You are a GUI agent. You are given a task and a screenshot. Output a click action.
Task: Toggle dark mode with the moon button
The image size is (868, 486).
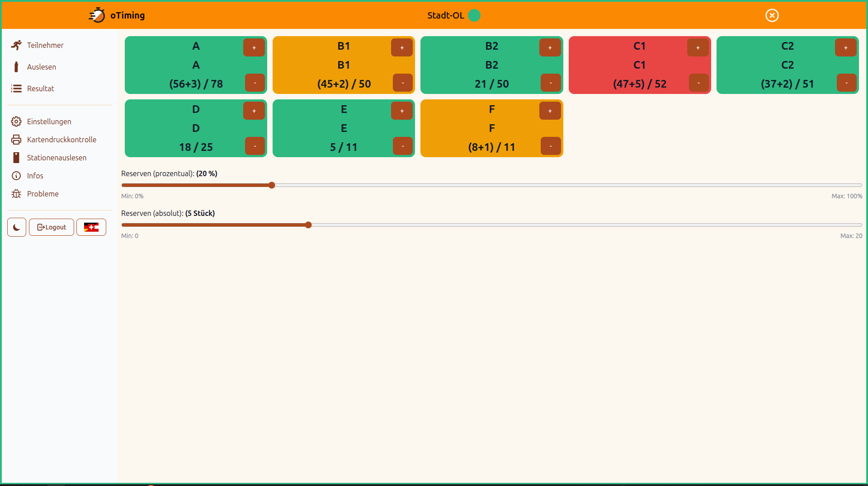tap(17, 227)
